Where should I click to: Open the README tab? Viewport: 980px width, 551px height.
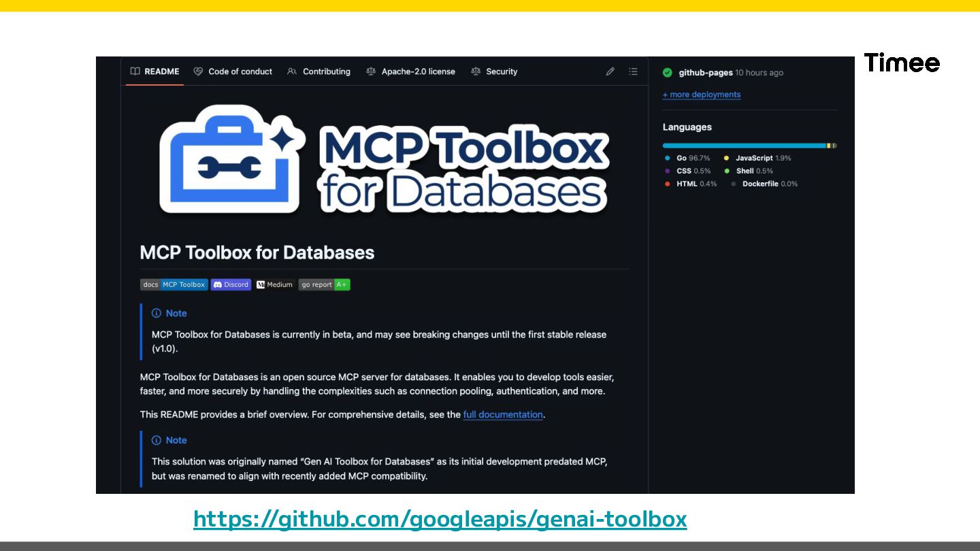point(154,71)
